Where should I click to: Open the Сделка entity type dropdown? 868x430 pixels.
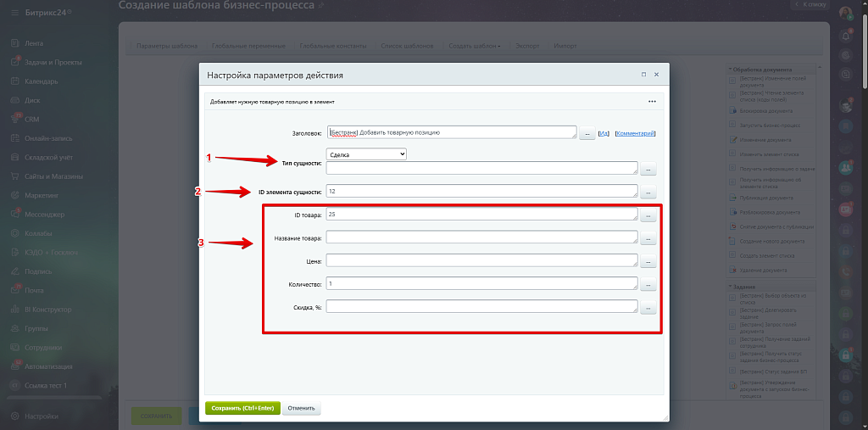[366, 154]
